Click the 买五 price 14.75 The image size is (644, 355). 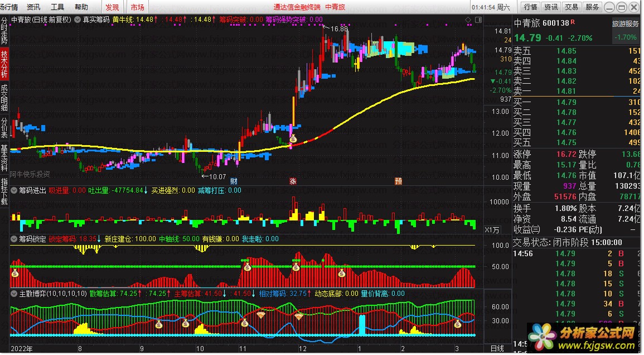(566, 143)
